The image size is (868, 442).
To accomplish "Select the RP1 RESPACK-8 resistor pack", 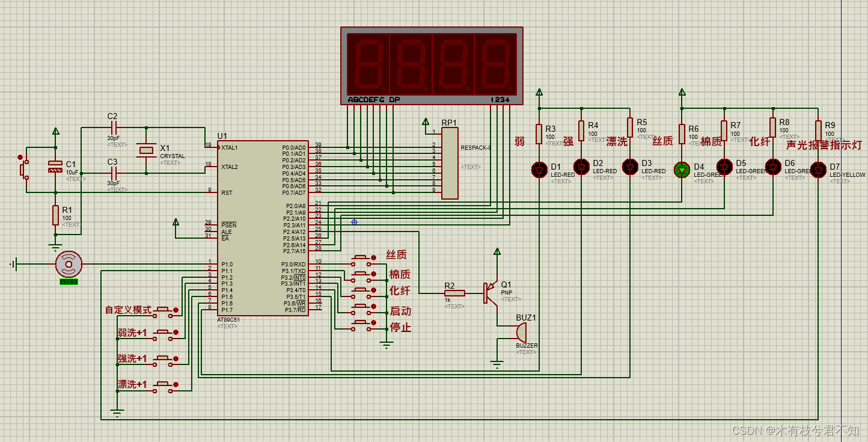I will point(450,163).
